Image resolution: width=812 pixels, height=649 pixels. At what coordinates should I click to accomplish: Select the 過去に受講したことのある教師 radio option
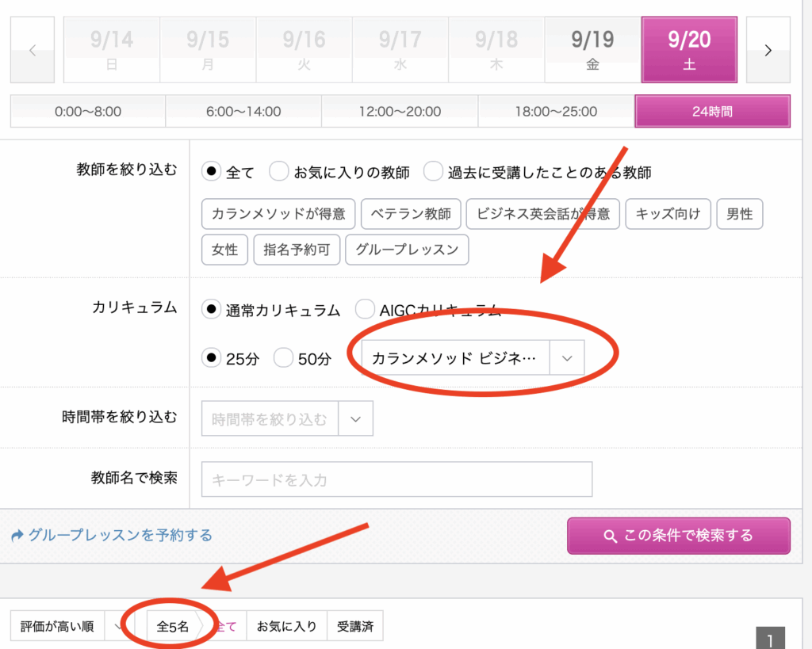click(x=432, y=172)
